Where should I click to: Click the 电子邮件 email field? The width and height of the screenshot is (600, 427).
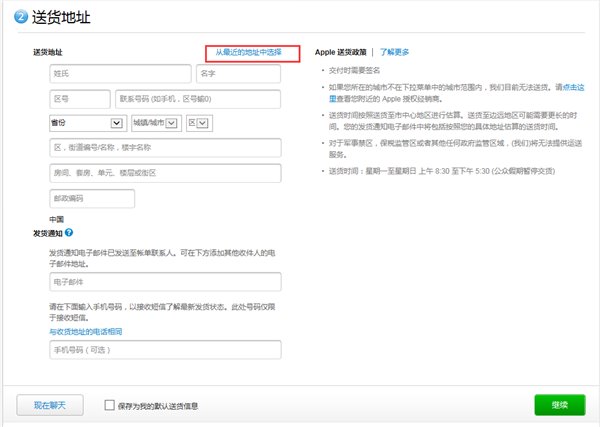click(x=165, y=283)
